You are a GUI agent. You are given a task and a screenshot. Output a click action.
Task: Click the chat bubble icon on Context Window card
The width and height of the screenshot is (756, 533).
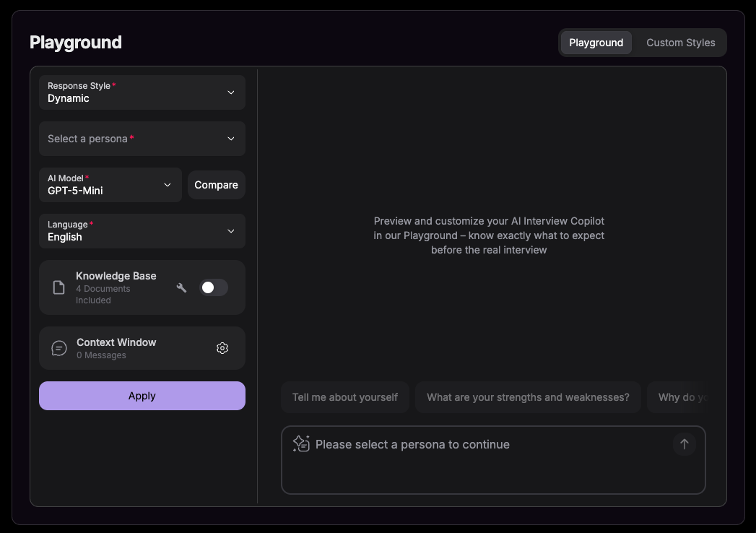pos(58,347)
